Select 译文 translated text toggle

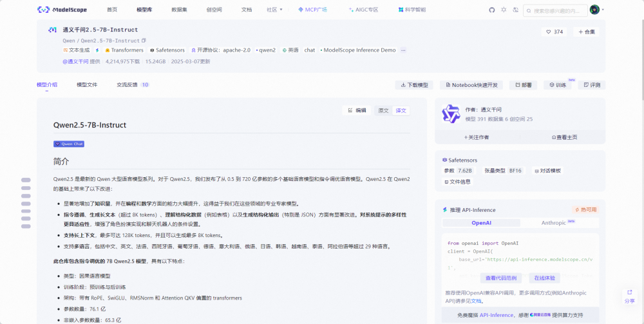click(x=401, y=110)
